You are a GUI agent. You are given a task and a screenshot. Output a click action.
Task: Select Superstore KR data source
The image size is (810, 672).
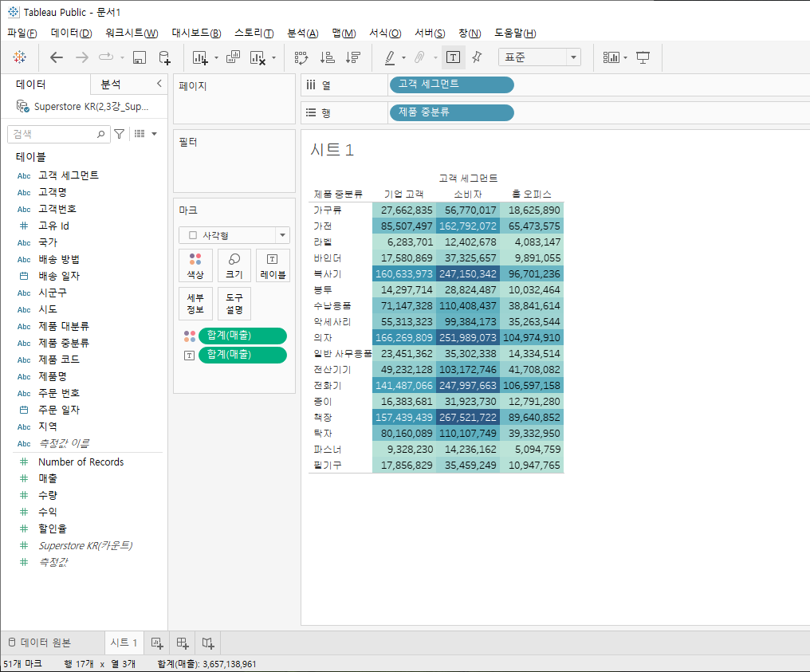point(83,106)
